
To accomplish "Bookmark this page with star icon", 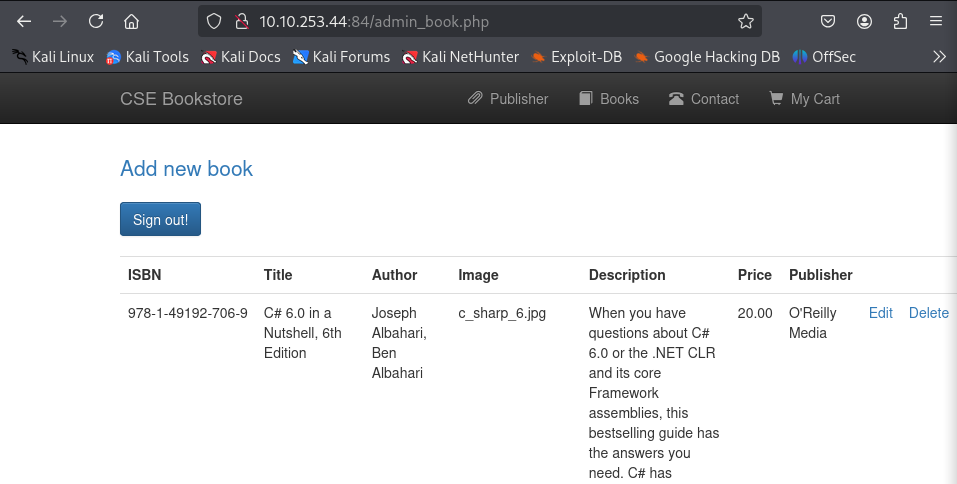I will click(745, 21).
